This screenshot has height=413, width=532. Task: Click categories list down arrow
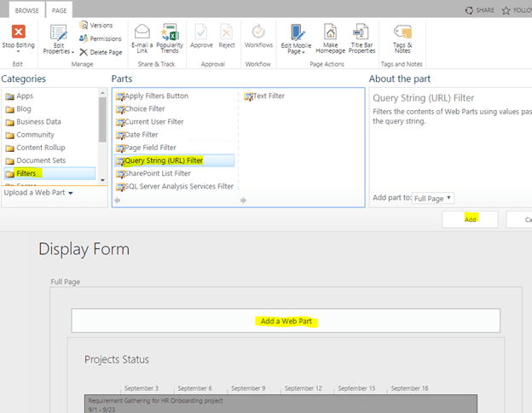(102, 180)
